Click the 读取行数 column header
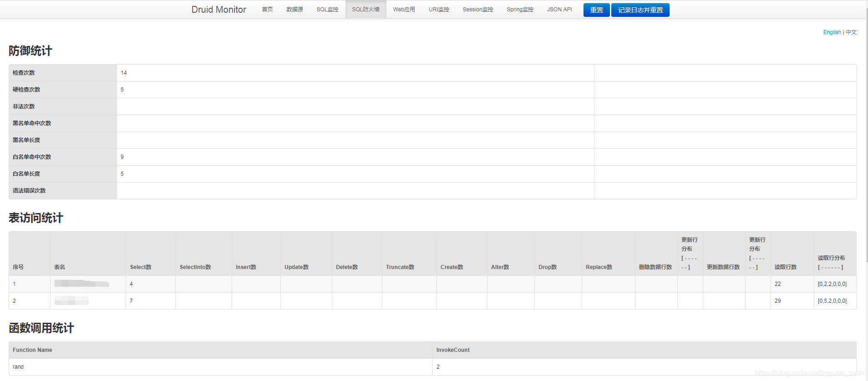The height and width of the screenshot is (381, 868). point(786,267)
